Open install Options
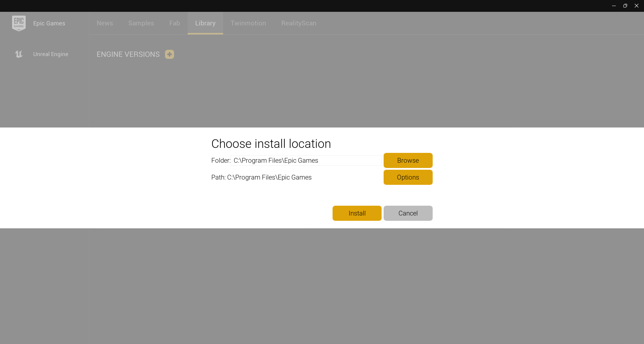Viewport: 644px width, 344px height. (408, 177)
